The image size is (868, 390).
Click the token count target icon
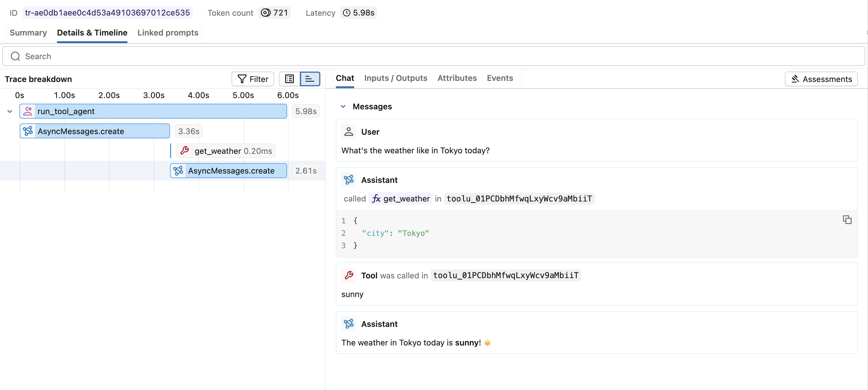(266, 13)
